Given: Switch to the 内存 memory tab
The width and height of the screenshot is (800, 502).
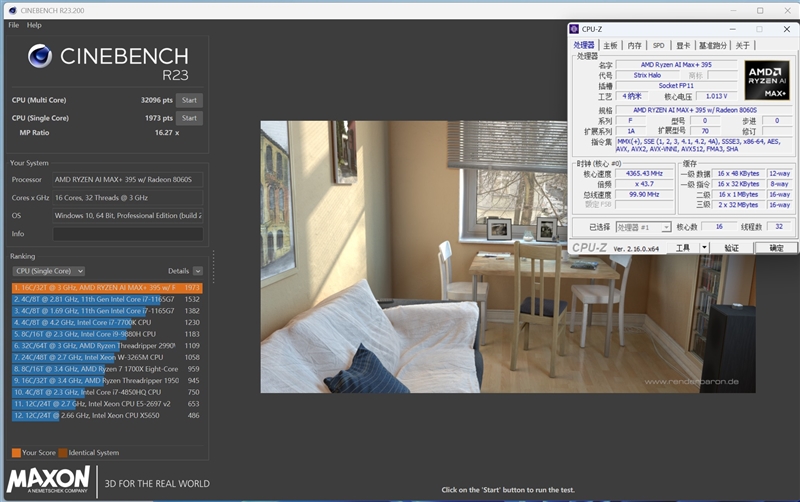Looking at the screenshot, I should (x=634, y=45).
